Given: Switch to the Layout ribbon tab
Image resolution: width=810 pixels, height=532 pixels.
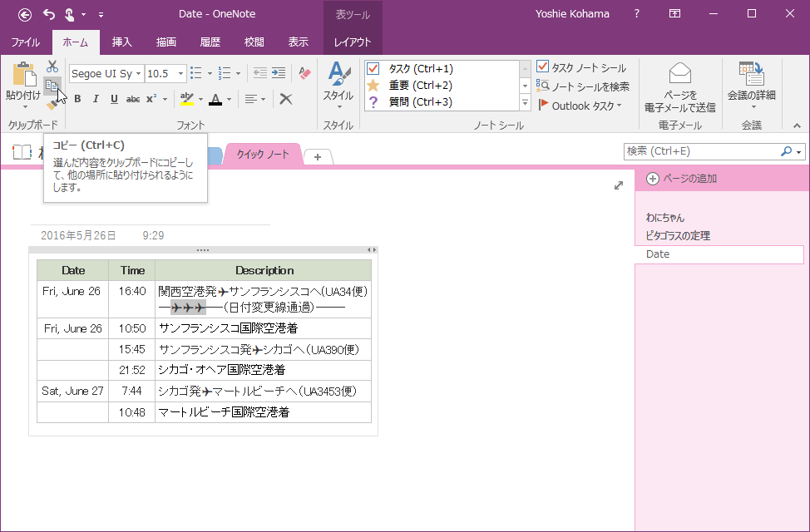Looking at the screenshot, I should point(351,40).
